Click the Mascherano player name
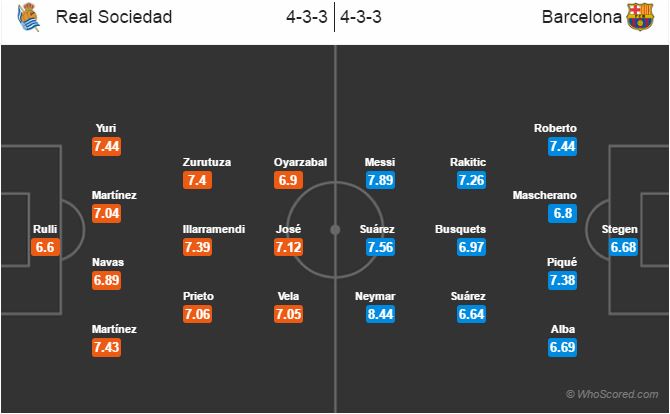This screenshot has width=670, height=414. pos(544,195)
